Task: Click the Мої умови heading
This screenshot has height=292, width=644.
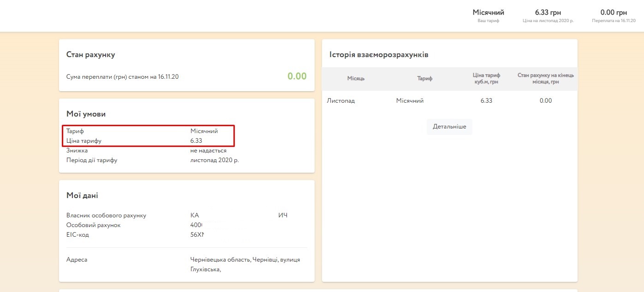Action: pyautogui.click(x=86, y=114)
